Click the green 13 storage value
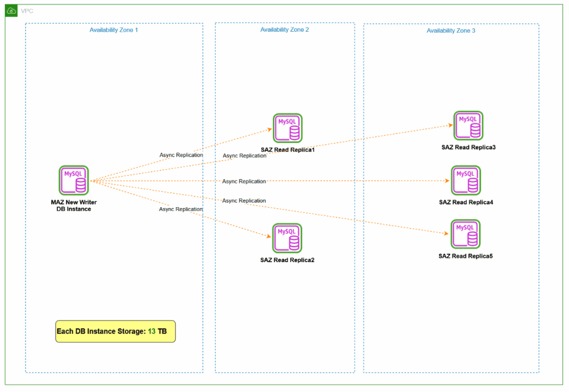This screenshot has height=392, width=569. click(x=152, y=331)
